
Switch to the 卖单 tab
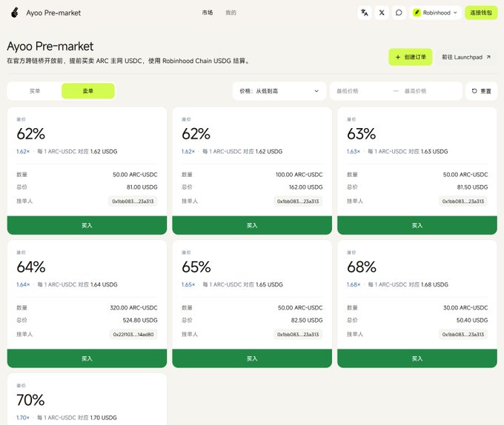click(x=88, y=91)
